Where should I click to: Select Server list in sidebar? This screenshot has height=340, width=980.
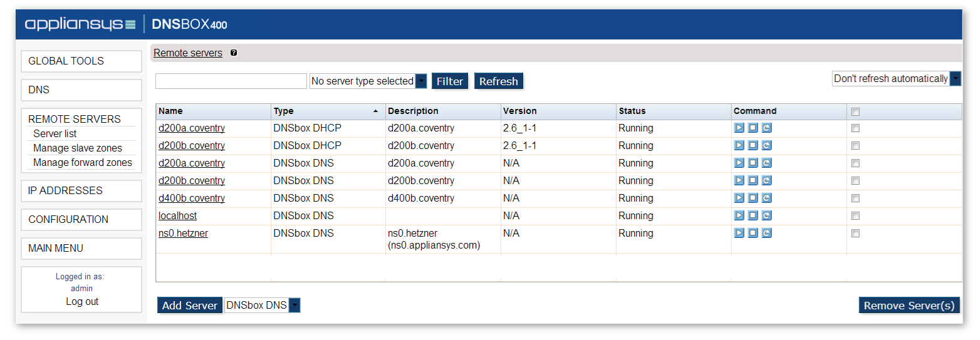pyautogui.click(x=55, y=134)
